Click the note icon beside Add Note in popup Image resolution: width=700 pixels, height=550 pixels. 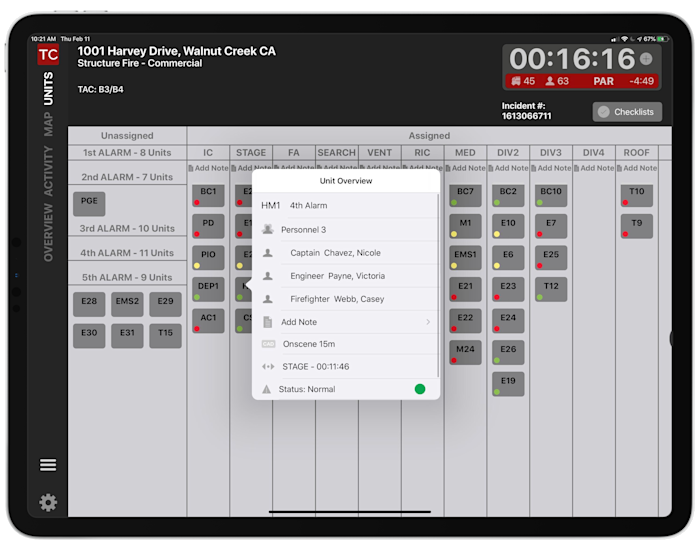268,322
